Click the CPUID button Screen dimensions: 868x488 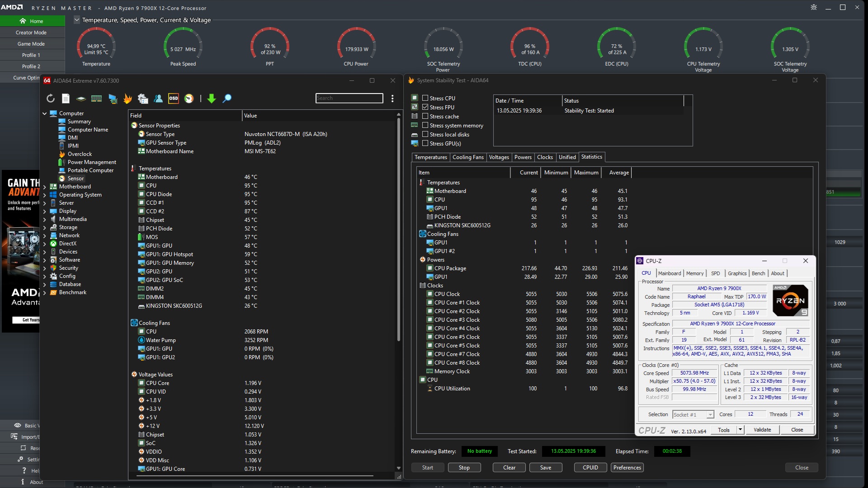coord(590,468)
